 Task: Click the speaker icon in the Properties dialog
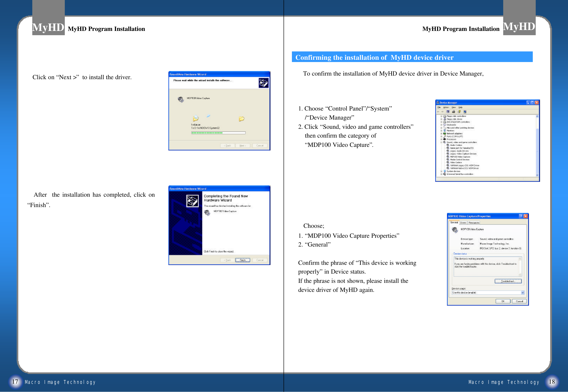(455, 230)
